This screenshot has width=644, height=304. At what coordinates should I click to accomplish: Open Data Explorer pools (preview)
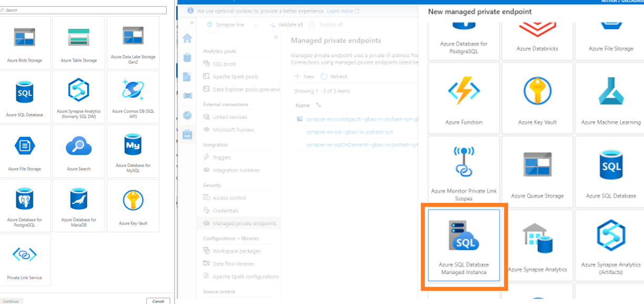[241, 89]
